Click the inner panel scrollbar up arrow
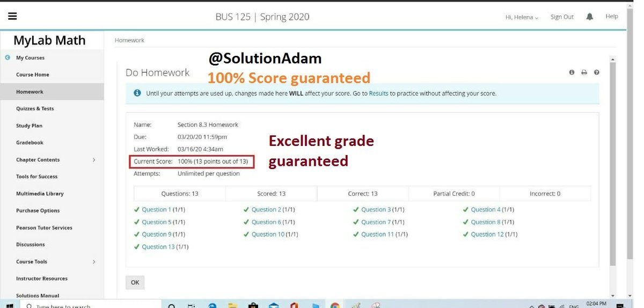 coord(613,58)
